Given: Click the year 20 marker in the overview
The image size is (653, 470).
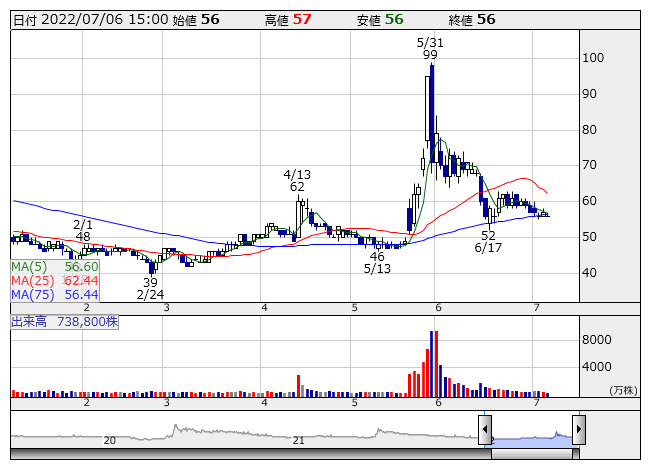Looking at the screenshot, I should (x=110, y=440).
